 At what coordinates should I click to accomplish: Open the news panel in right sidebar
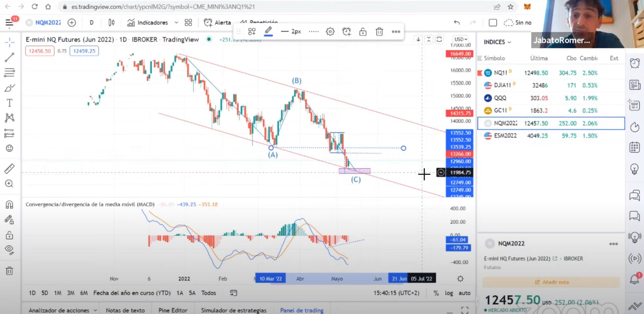[x=635, y=85]
